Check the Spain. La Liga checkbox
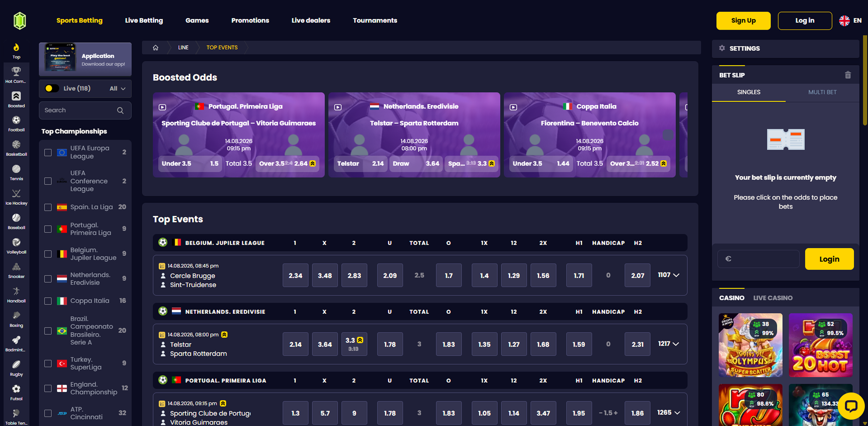The image size is (868, 426). [x=48, y=207]
